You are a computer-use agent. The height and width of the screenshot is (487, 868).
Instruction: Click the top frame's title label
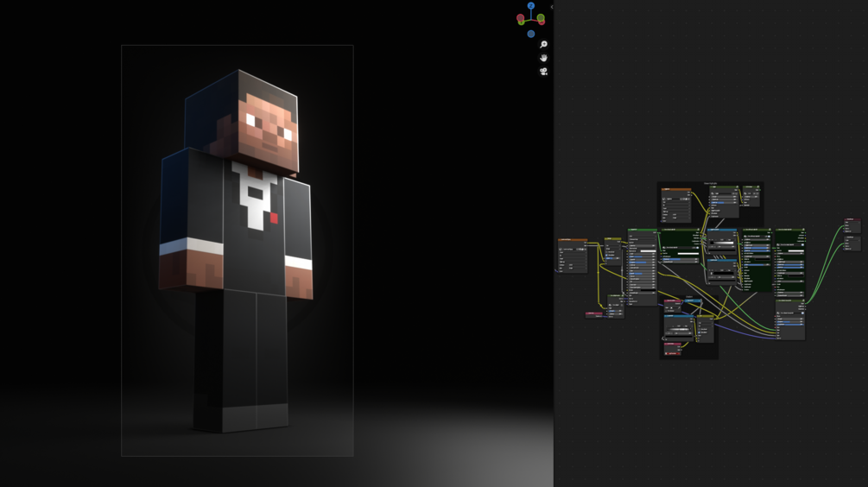point(710,183)
